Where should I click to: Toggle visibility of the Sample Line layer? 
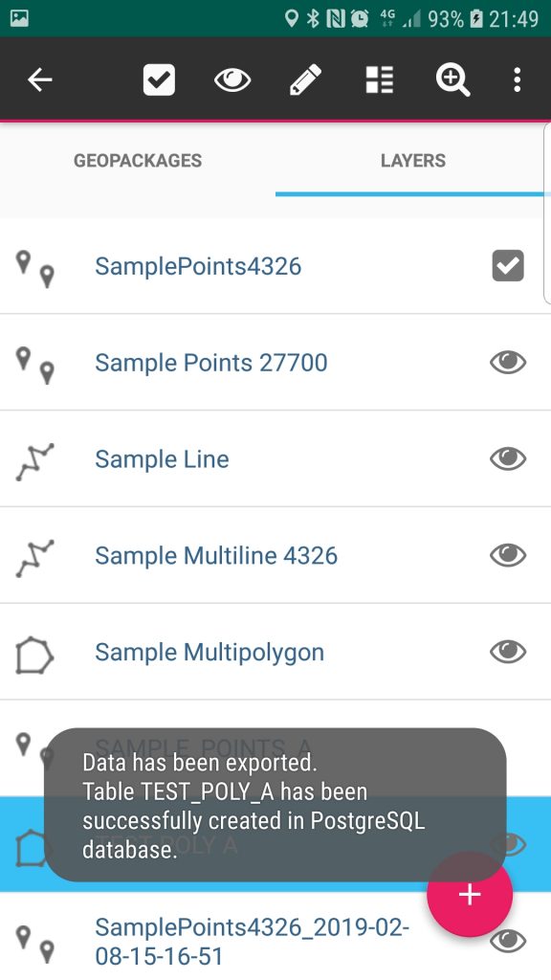(x=508, y=459)
